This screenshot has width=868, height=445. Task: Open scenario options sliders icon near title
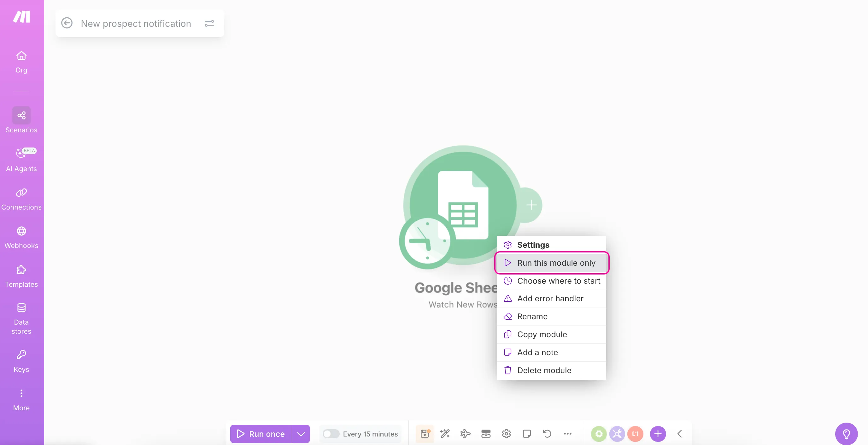[209, 23]
